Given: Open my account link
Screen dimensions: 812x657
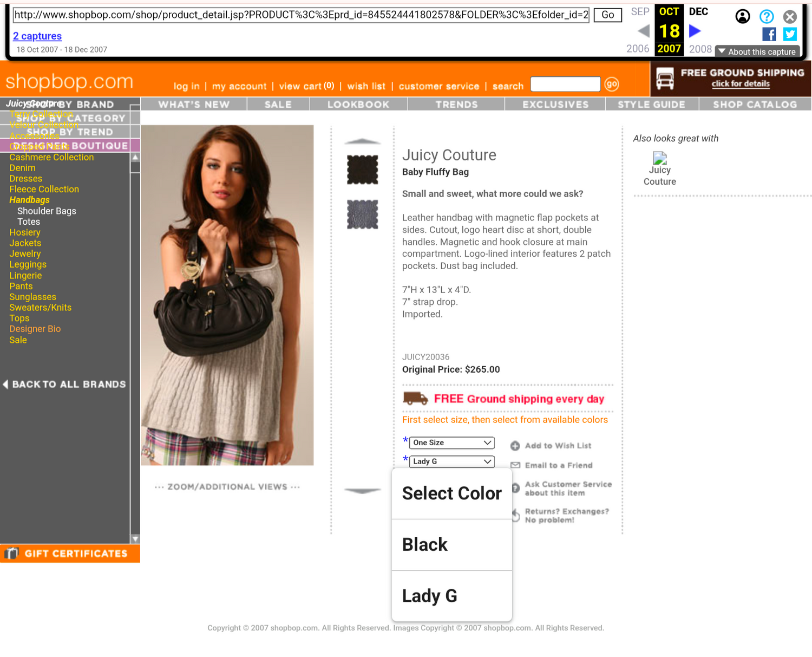Looking at the screenshot, I should (x=239, y=86).
